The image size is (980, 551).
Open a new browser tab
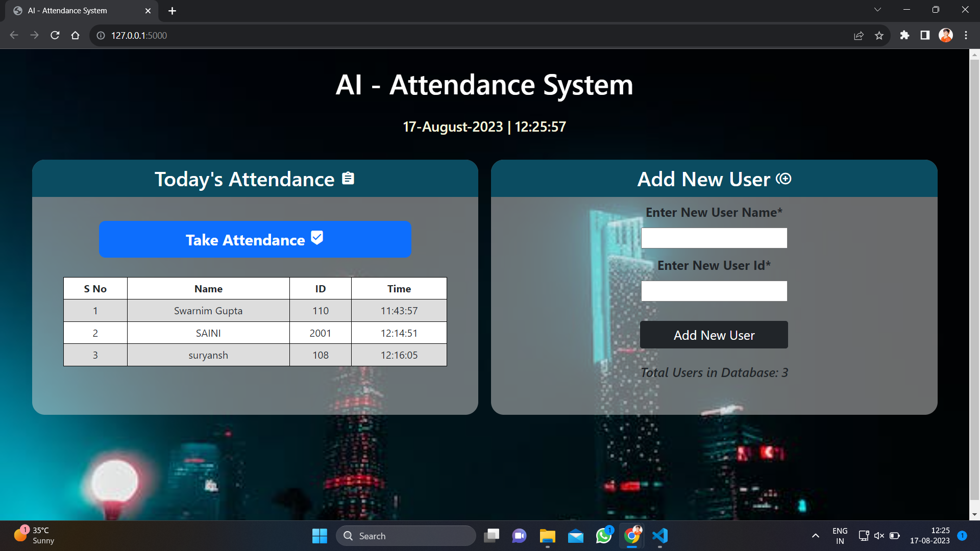[172, 10]
